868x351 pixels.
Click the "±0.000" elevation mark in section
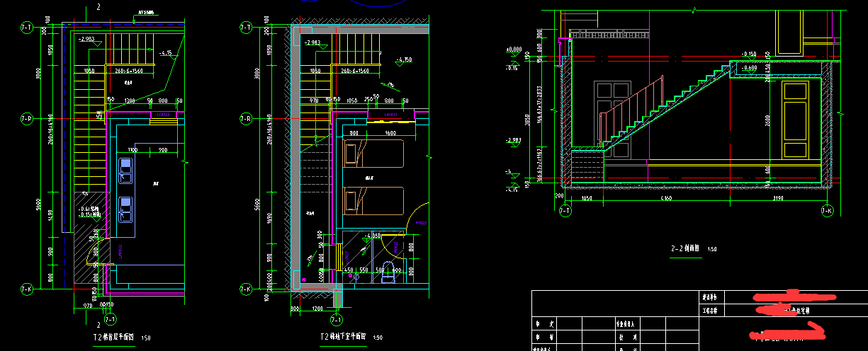514,50
